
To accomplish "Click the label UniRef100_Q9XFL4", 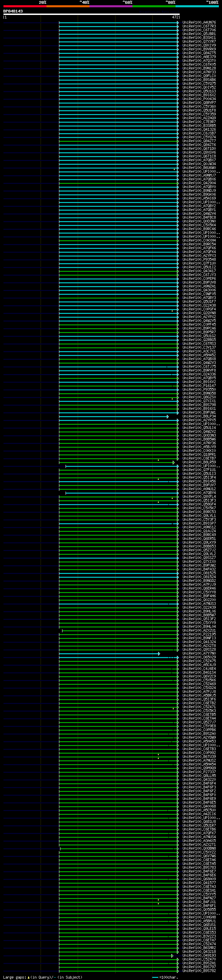I will pyautogui.click(x=199, y=497).
